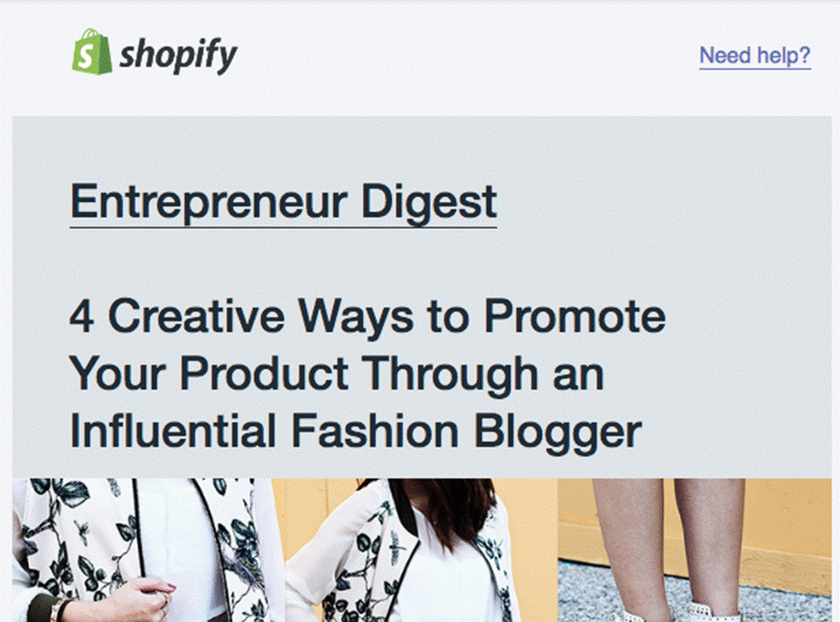This screenshot has height=622, width=840.
Task: Click the word Promote in the headline
Action: (x=575, y=316)
